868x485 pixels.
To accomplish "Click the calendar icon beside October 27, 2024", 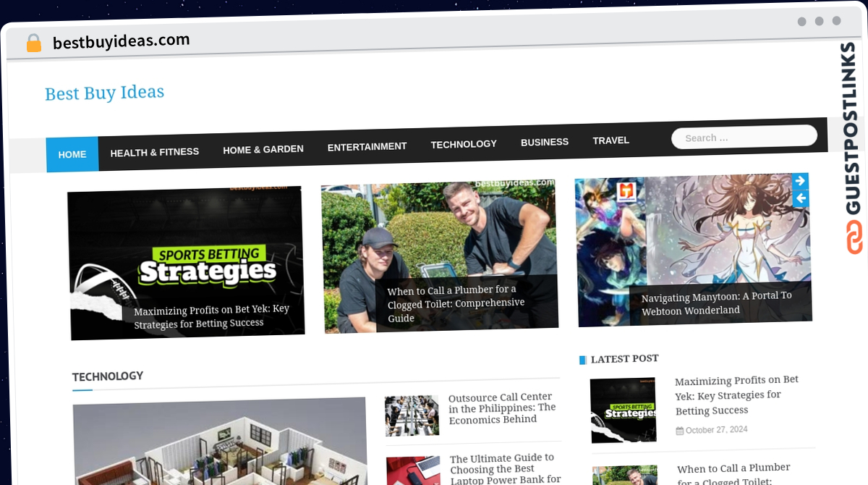I will (680, 431).
